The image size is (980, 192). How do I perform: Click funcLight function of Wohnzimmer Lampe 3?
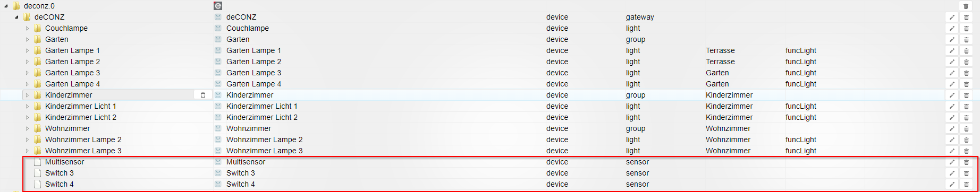pos(801,151)
